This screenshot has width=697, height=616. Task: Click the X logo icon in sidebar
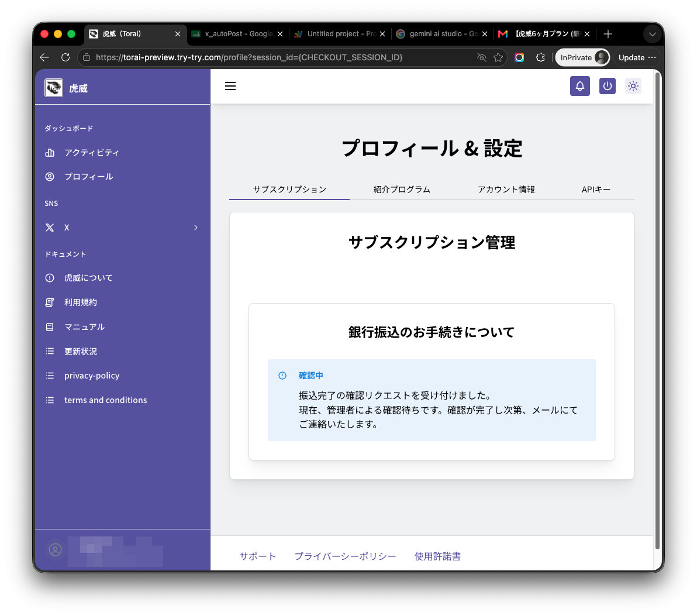(x=50, y=228)
